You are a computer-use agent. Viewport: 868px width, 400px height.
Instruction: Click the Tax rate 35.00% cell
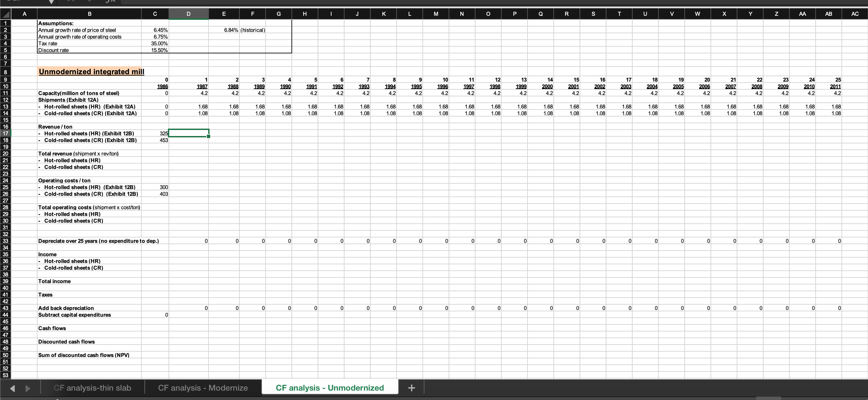pyautogui.click(x=155, y=43)
